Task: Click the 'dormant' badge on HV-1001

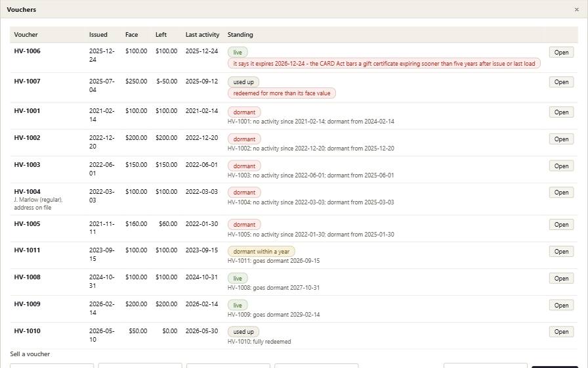Action: (x=244, y=112)
